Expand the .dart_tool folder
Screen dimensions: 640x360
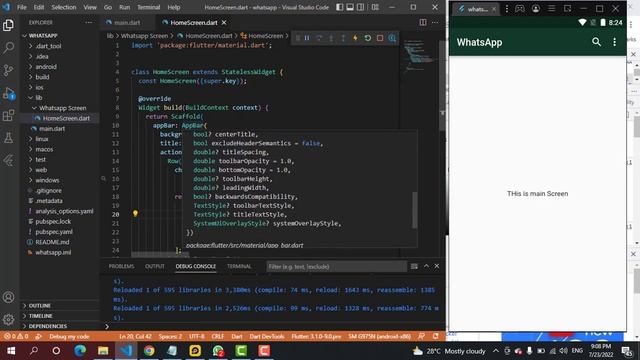(x=59, y=46)
